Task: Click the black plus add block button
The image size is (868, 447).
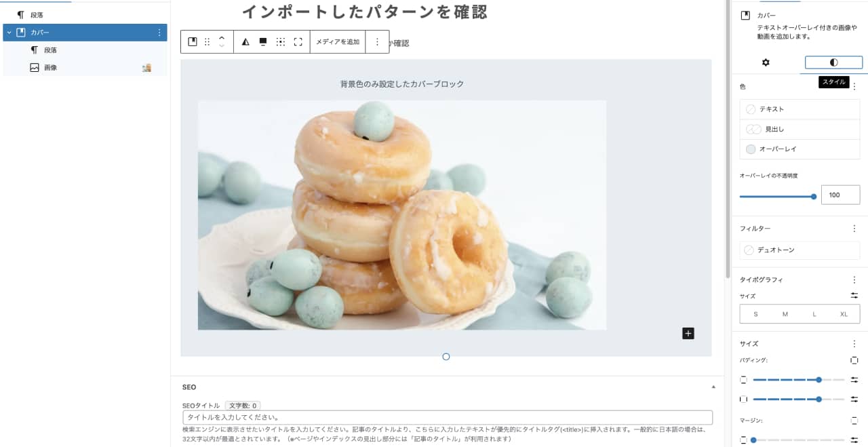Action: [688, 333]
